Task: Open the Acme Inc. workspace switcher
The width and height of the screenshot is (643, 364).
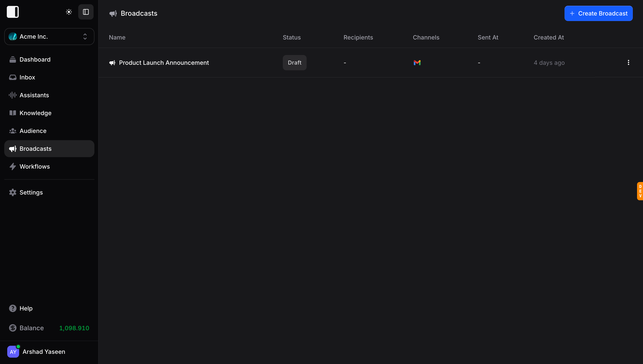Action: [x=49, y=37]
